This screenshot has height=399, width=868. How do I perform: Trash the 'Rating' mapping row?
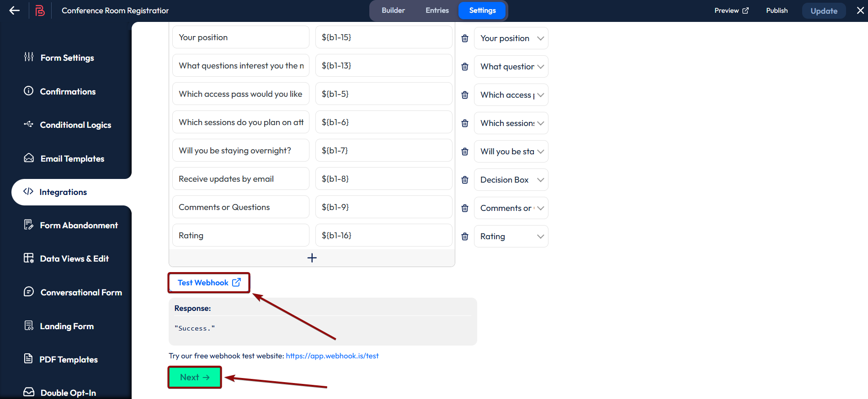(465, 236)
